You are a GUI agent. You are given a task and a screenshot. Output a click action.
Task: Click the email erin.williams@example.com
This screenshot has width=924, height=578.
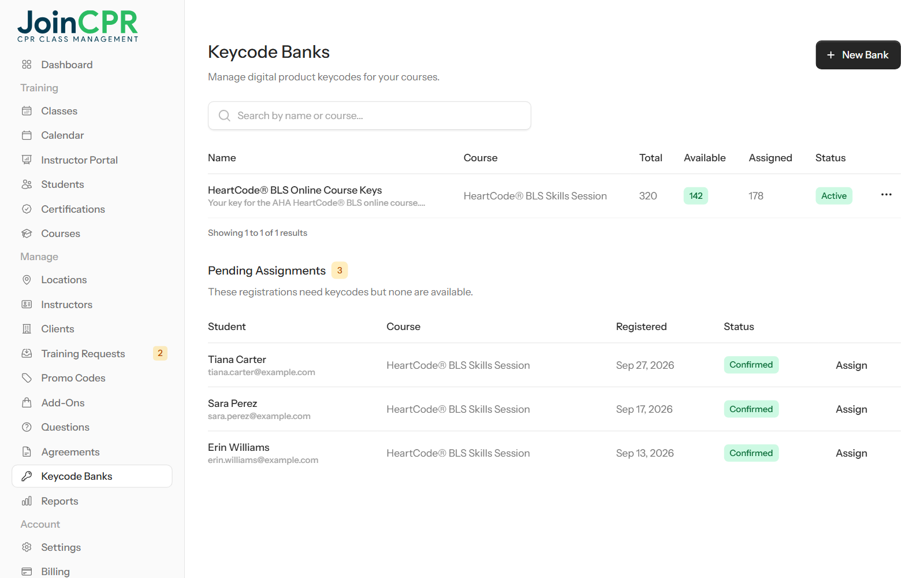(x=263, y=460)
